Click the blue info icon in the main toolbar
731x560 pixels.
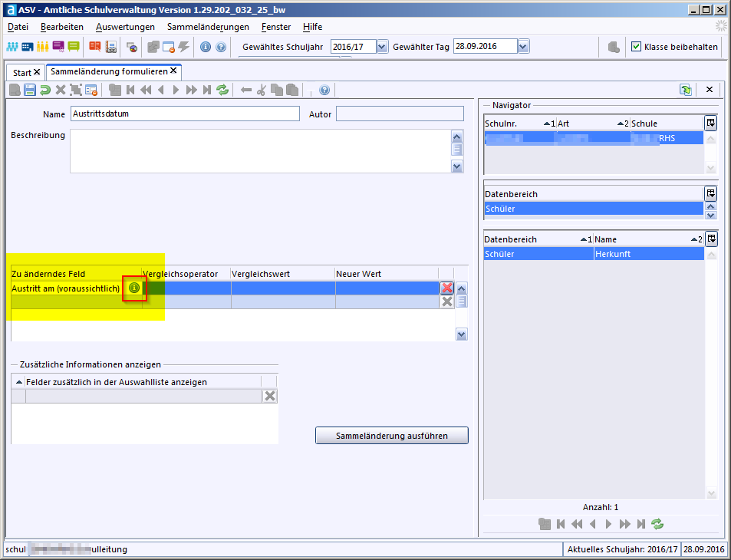coord(206,47)
